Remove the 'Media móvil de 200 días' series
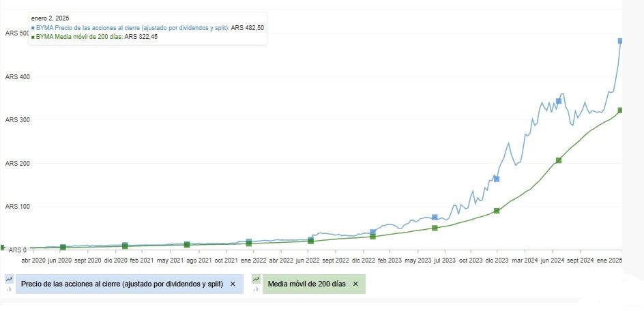644x311 pixels. point(355,284)
